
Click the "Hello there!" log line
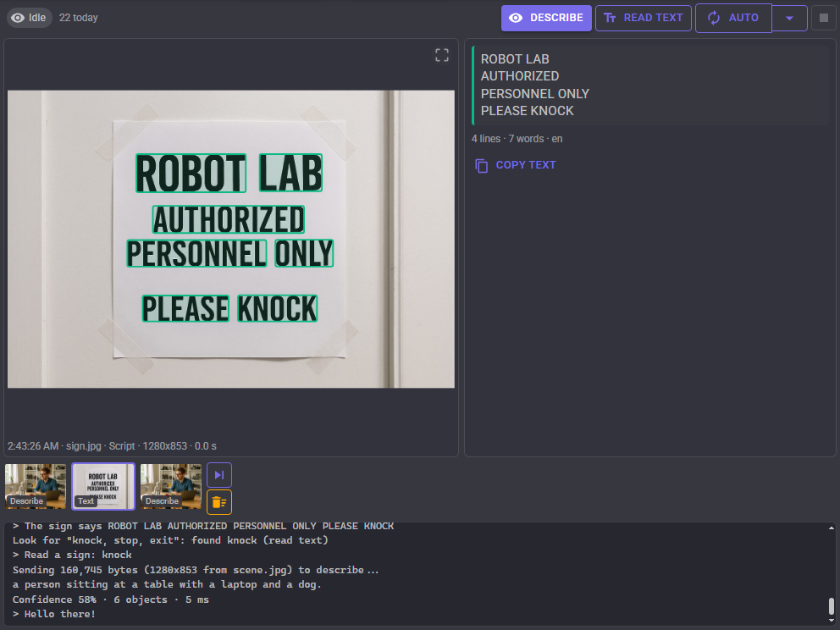54,614
